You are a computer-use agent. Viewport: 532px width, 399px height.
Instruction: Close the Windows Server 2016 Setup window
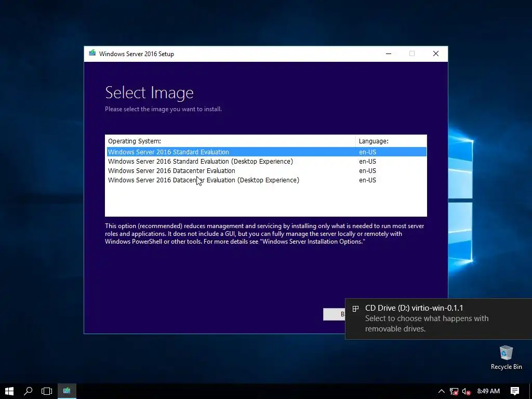coord(436,54)
